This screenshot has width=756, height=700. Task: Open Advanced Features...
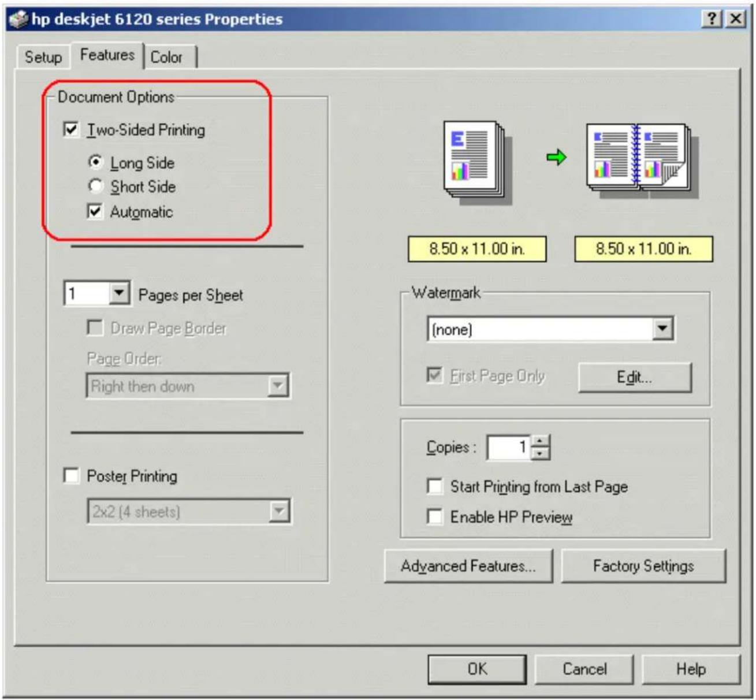(468, 565)
